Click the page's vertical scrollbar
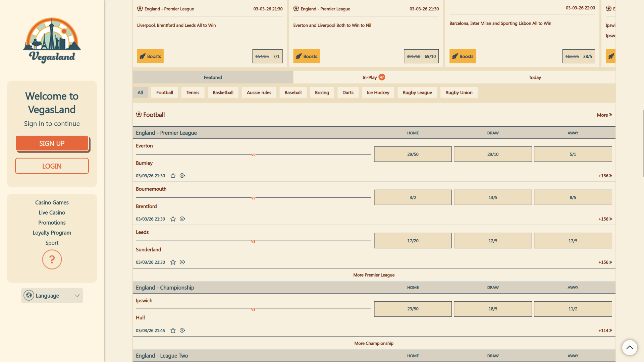This screenshot has height=362, width=644. tap(643, 144)
